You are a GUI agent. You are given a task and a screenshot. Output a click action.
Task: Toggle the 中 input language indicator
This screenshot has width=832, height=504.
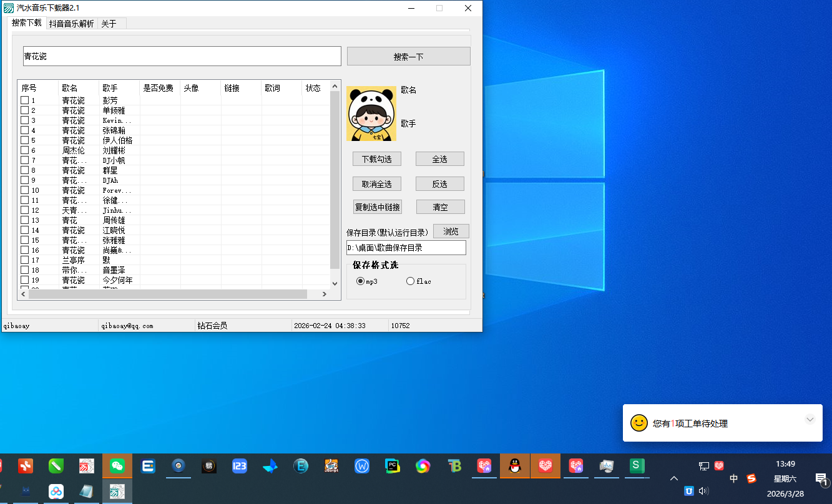click(733, 478)
